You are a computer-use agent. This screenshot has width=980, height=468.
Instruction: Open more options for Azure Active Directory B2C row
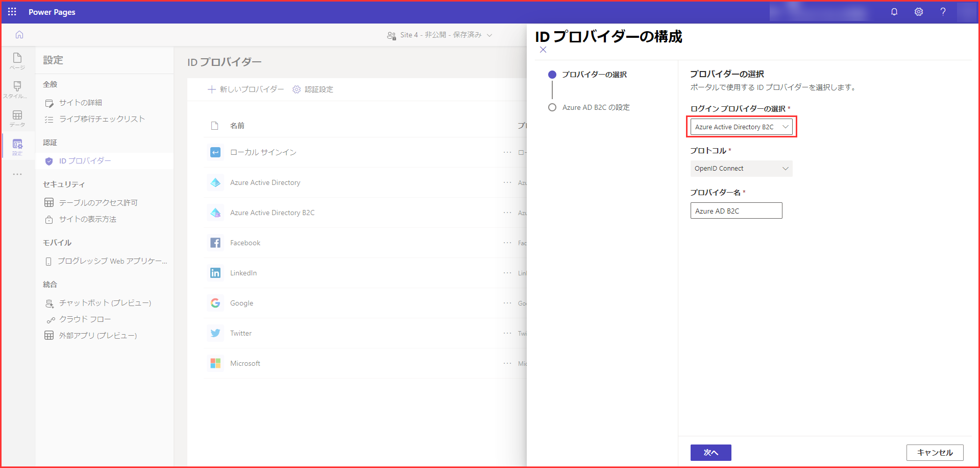507,213
